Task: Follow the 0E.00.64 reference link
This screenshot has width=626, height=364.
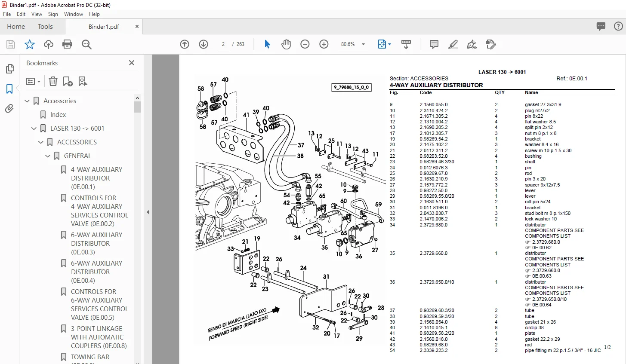Action: click(x=542, y=305)
